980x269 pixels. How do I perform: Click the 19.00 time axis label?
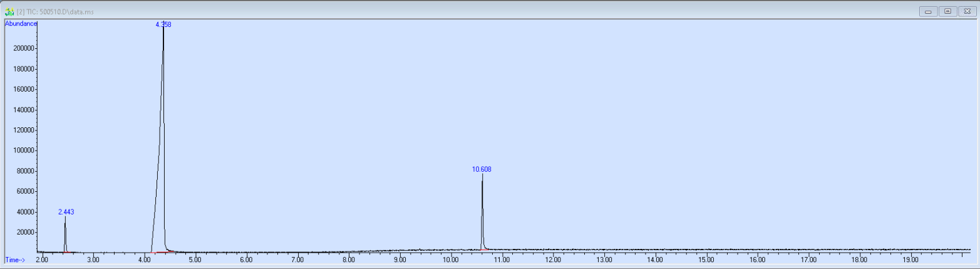pyautogui.click(x=910, y=259)
